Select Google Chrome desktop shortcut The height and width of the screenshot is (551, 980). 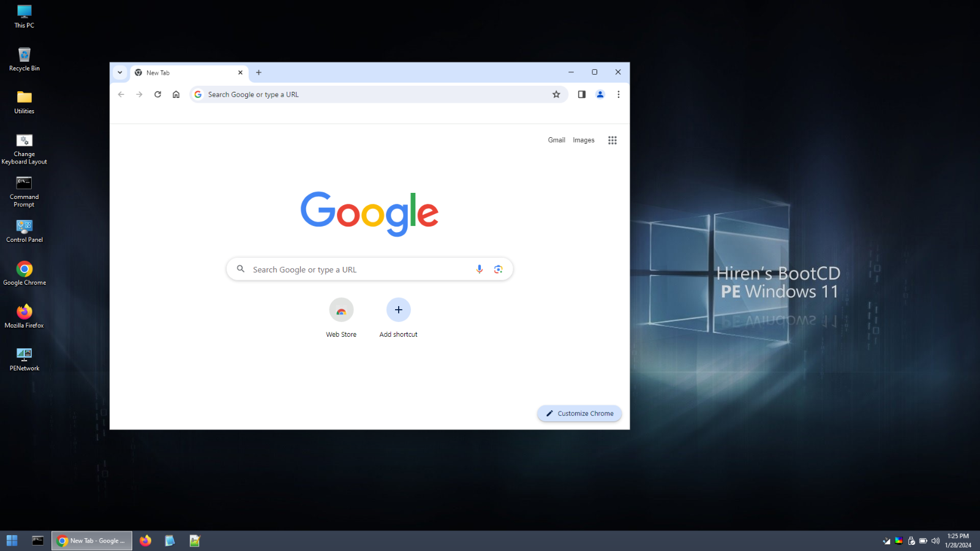[24, 274]
